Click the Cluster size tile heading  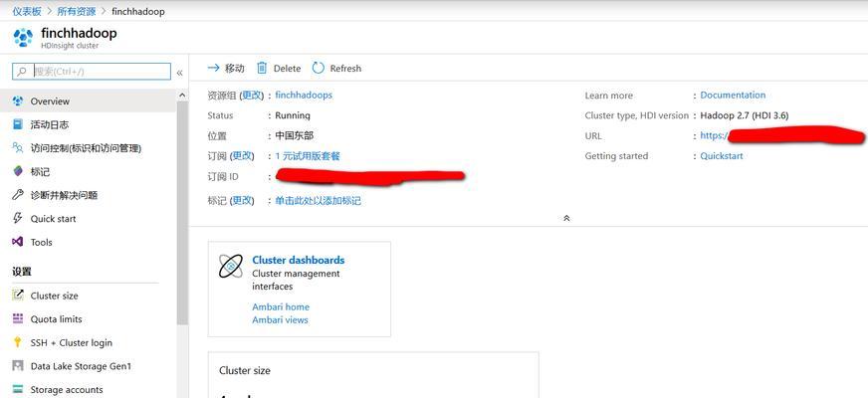245,370
